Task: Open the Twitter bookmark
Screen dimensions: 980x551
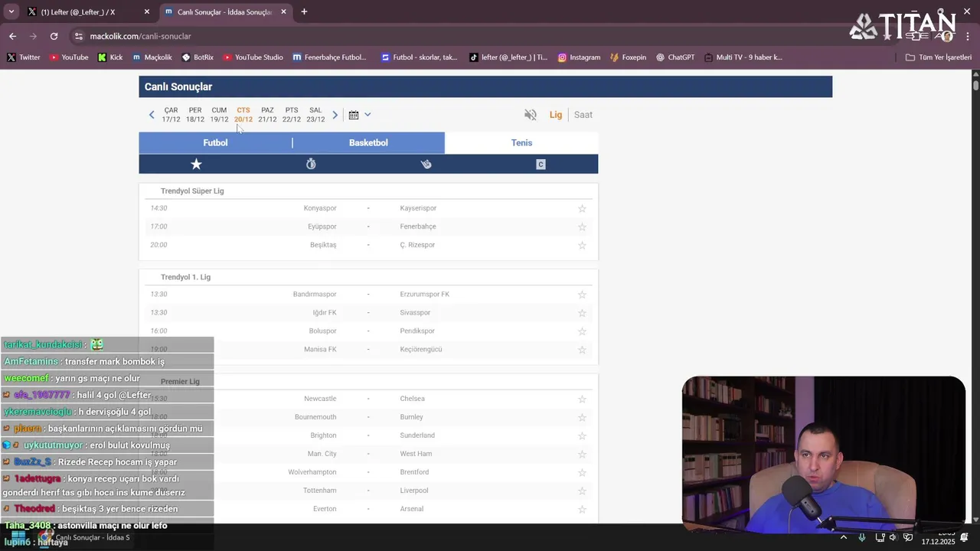Action: [23, 57]
